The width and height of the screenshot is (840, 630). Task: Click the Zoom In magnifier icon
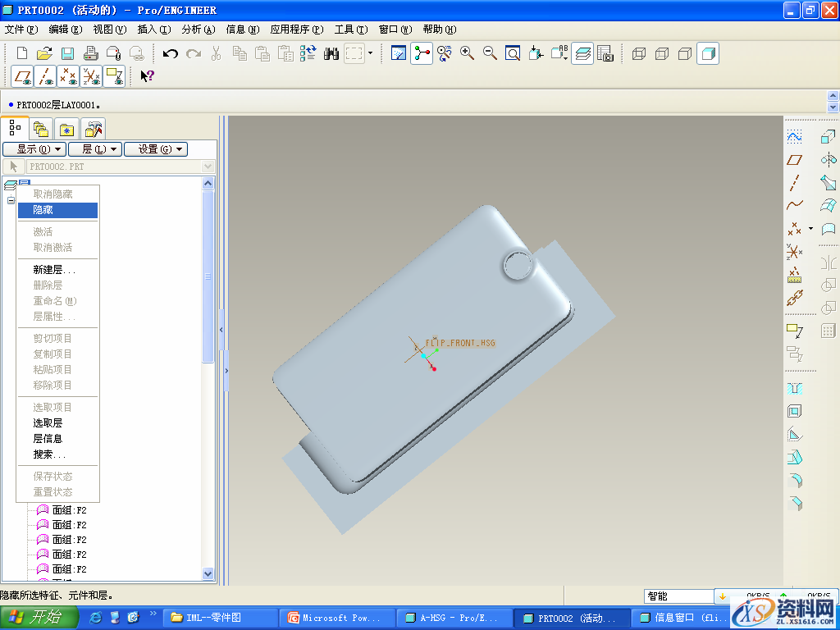point(468,53)
